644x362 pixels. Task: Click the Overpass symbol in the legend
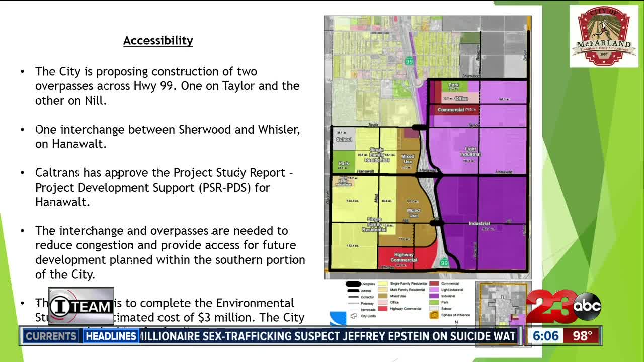[353, 284]
